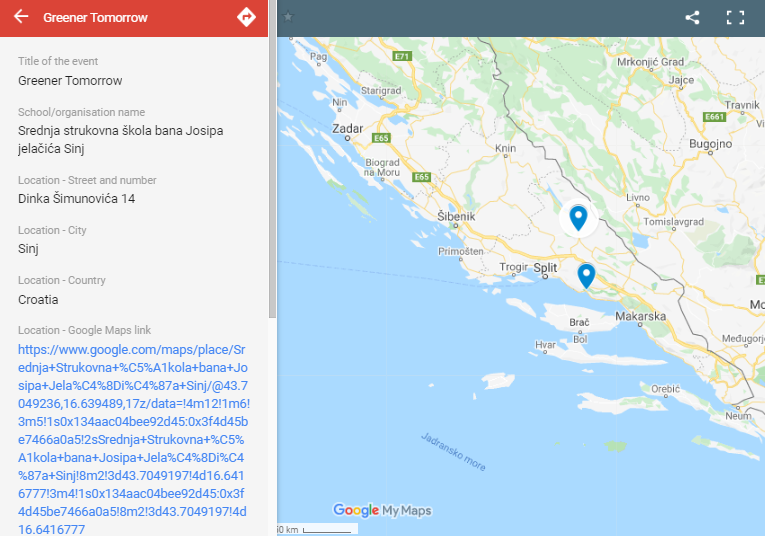The width and height of the screenshot is (767, 537).
Task: Click the Makarska label on the map
Action: (x=641, y=316)
